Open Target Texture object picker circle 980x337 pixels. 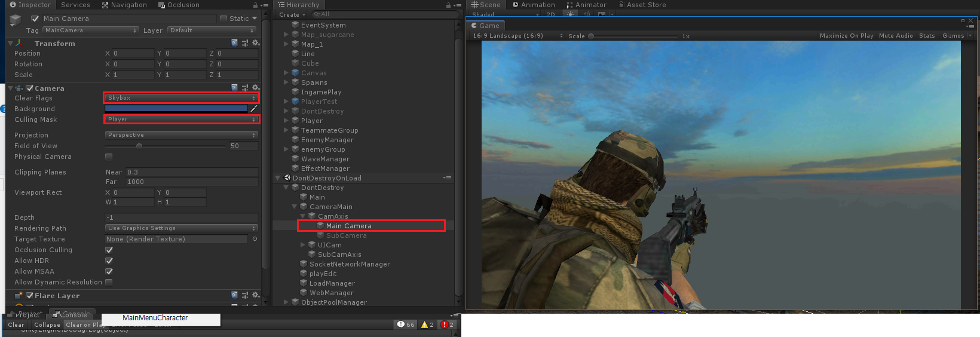[x=255, y=239]
